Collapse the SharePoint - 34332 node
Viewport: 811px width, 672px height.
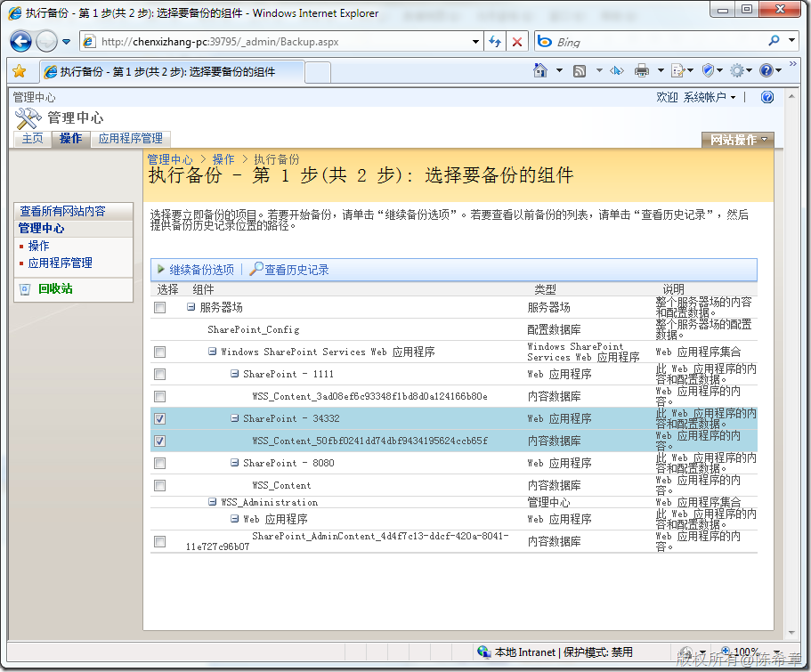pos(235,418)
